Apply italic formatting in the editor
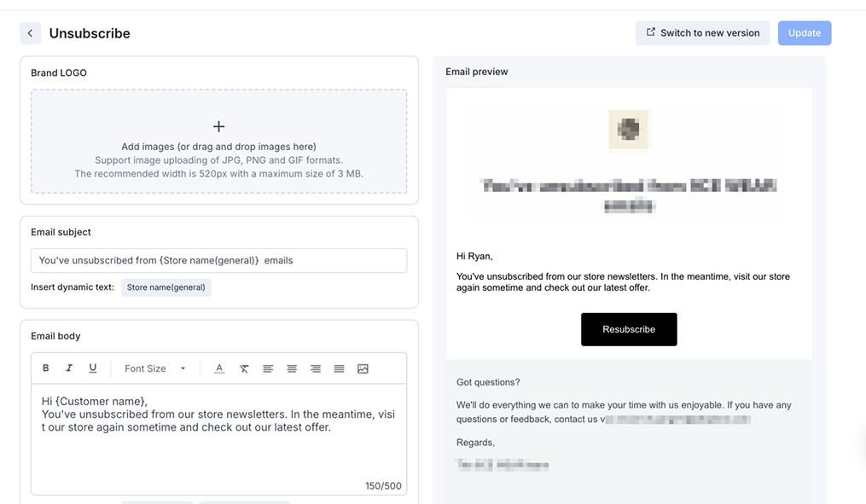The image size is (866, 504). point(69,368)
